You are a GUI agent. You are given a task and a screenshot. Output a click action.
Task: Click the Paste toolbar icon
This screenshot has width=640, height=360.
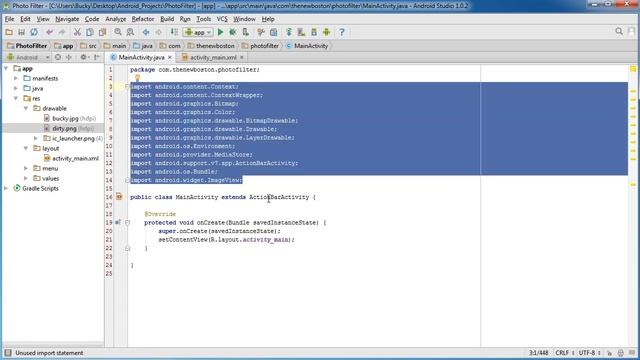click(x=102, y=32)
